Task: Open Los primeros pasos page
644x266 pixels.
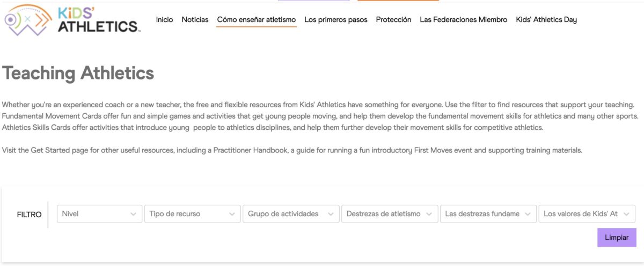Action: pyautogui.click(x=336, y=20)
